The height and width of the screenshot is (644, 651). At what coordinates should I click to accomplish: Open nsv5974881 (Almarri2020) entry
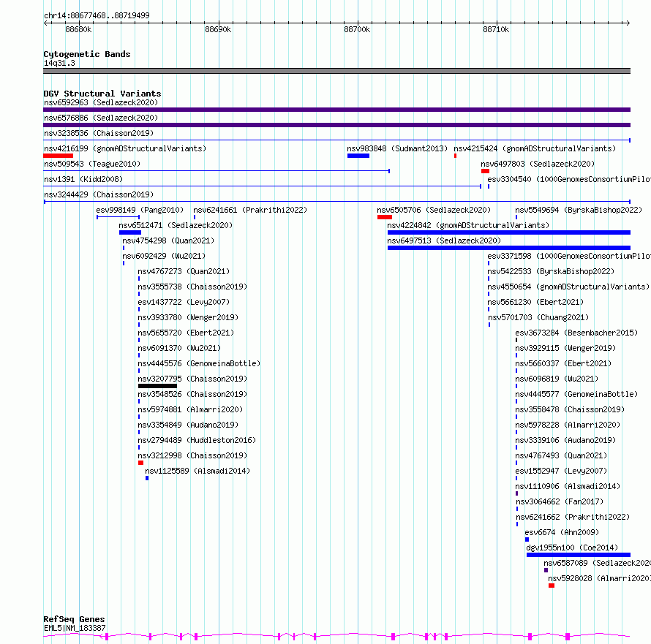coord(190,409)
